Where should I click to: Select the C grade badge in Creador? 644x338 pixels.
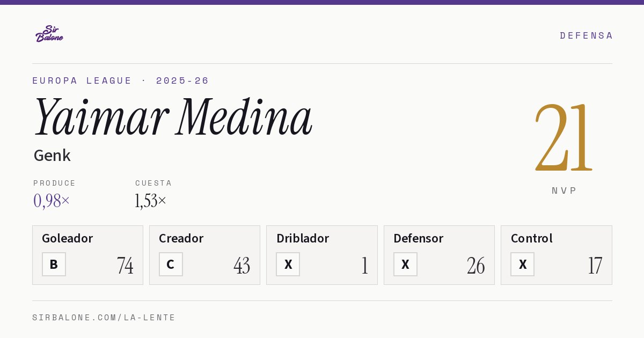click(171, 264)
